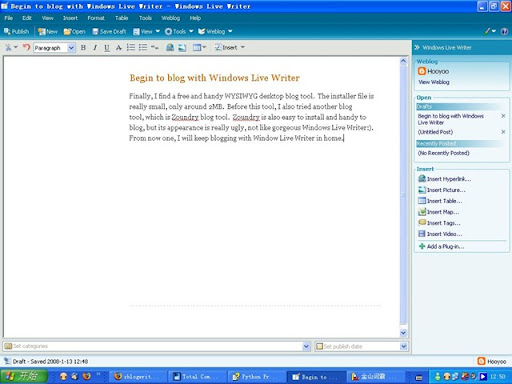Click the numbered list icon
The height and width of the screenshot is (384, 512).
(131, 48)
